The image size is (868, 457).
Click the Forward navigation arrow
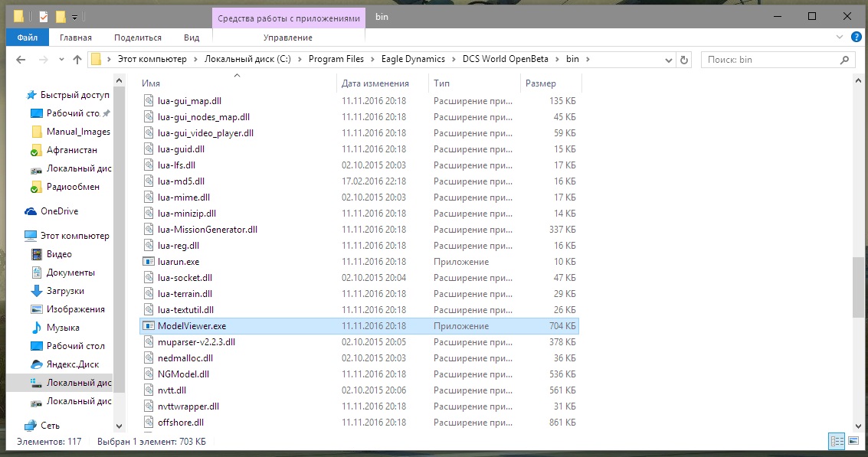(43, 60)
